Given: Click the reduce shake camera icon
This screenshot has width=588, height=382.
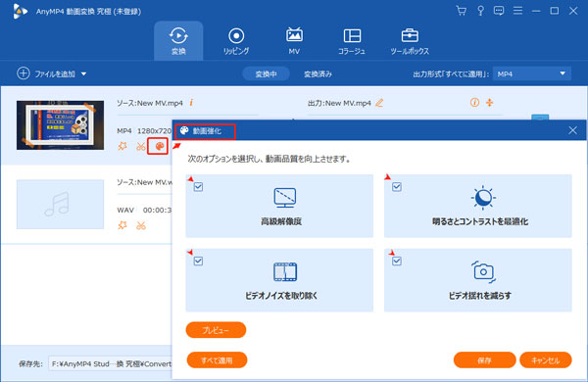Looking at the screenshot, I should (483, 271).
